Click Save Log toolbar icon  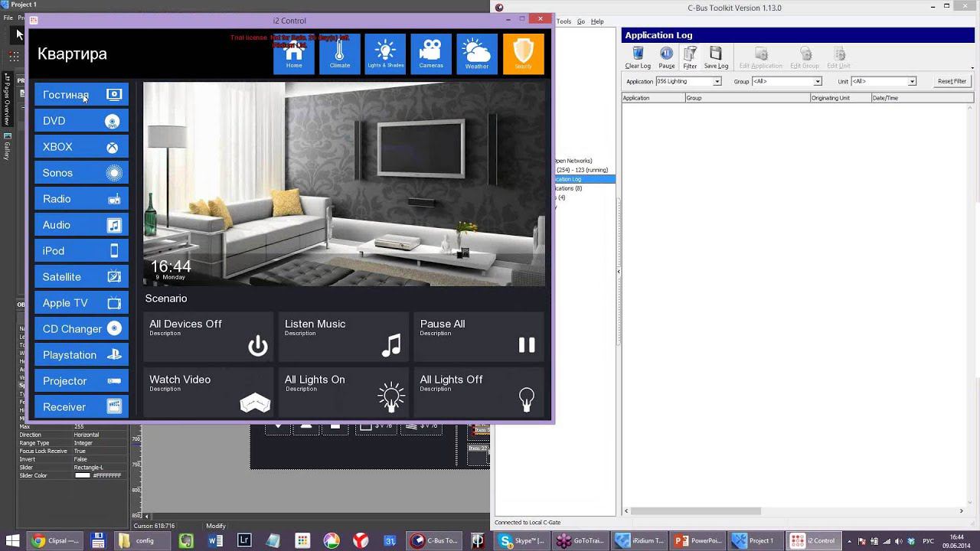[x=716, y=57]
